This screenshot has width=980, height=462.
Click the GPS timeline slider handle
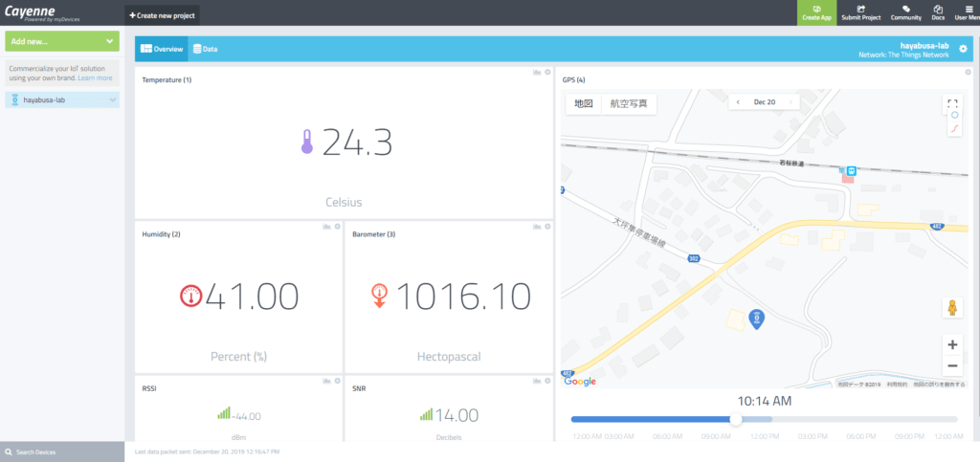pyautogui.click(x=735, y=419)
